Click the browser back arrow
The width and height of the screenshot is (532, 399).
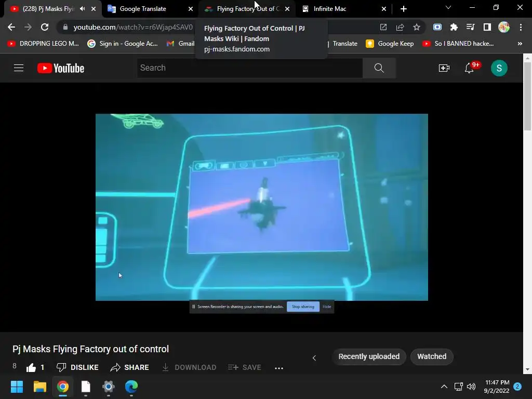11,27
